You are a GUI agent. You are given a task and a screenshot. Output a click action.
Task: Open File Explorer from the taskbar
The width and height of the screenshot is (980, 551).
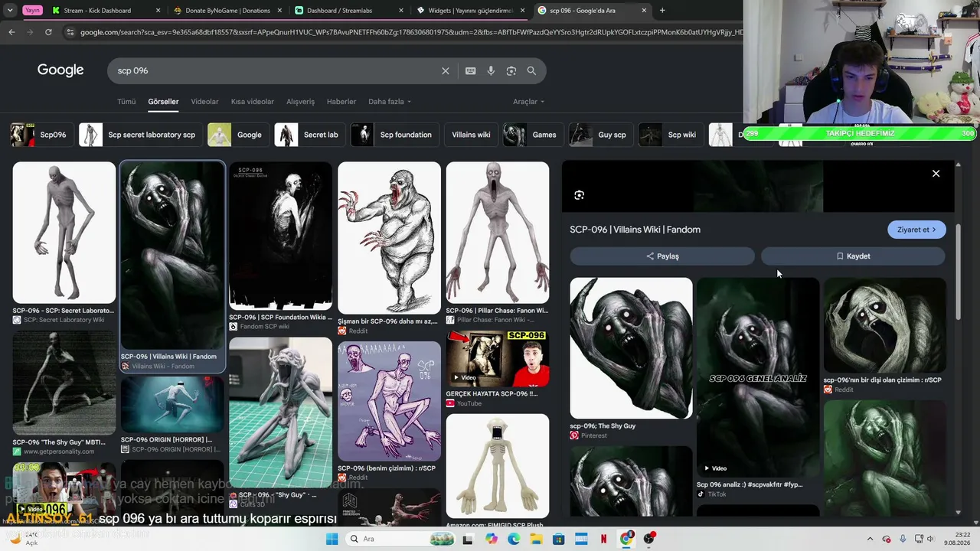[537, 539]
